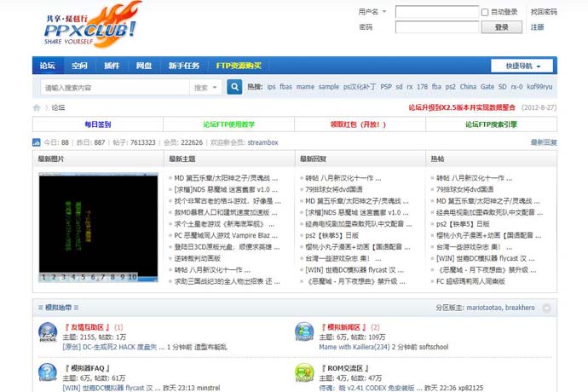Click the latest images slideshow thumbnail
588x392 pixels.
coord(98,222)
